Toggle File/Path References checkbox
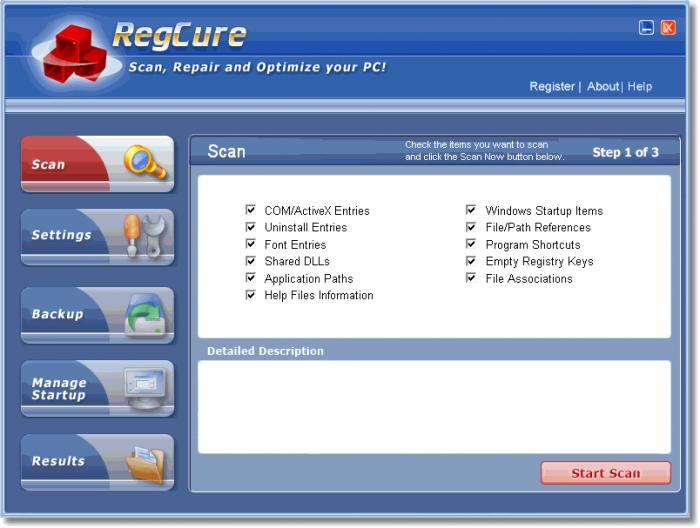Screen dimensions: 700x528 (x=471, y=227)
